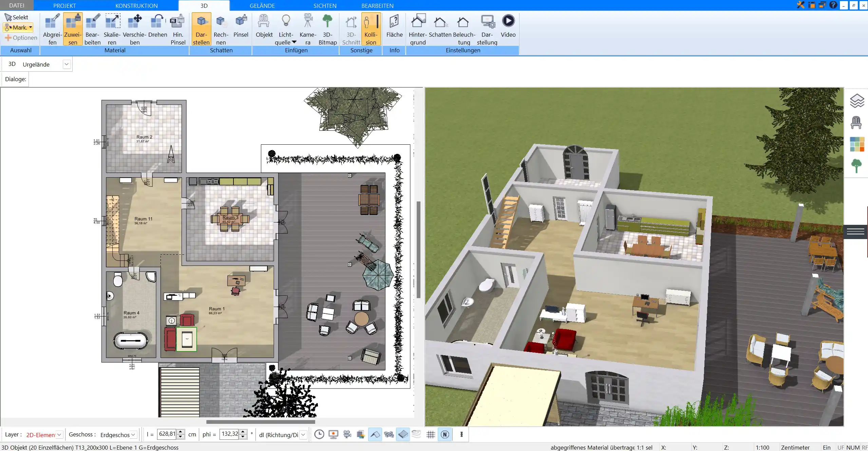The width and height of the screenshot is (868, 451).
Task: Activate the Zuweisen material assign tool
Action: [x=73, y=29]
